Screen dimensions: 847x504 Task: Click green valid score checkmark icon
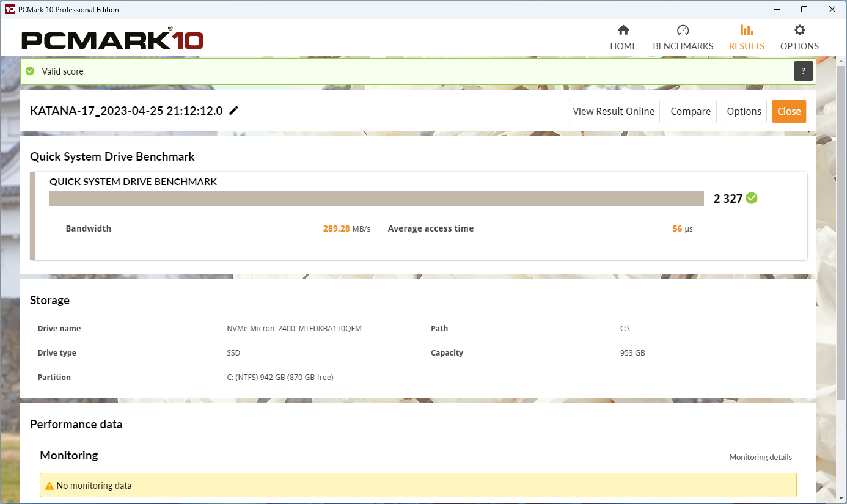pyautogui.click(x=30, y=71)
